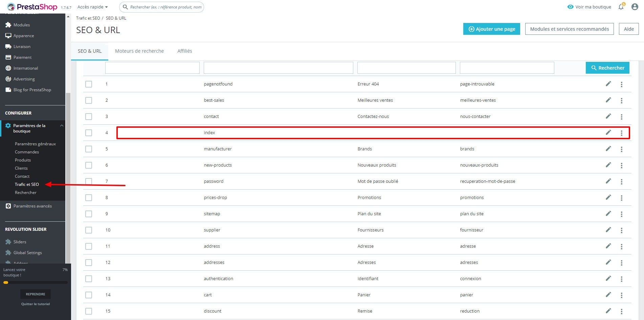Open more actions menu for address row
This screenshot has height=320, width=644.
coord(621,247)
